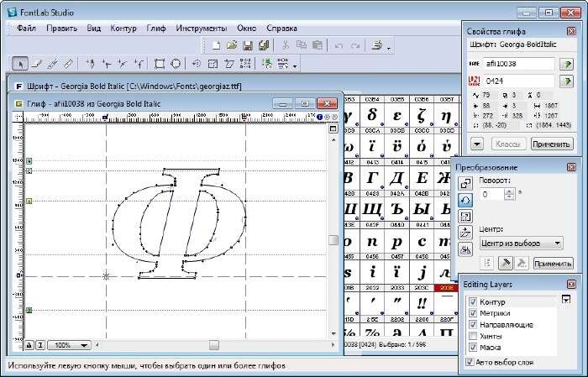
Task: Click the generate name button beside afii10038
Action: click(566, 64)
